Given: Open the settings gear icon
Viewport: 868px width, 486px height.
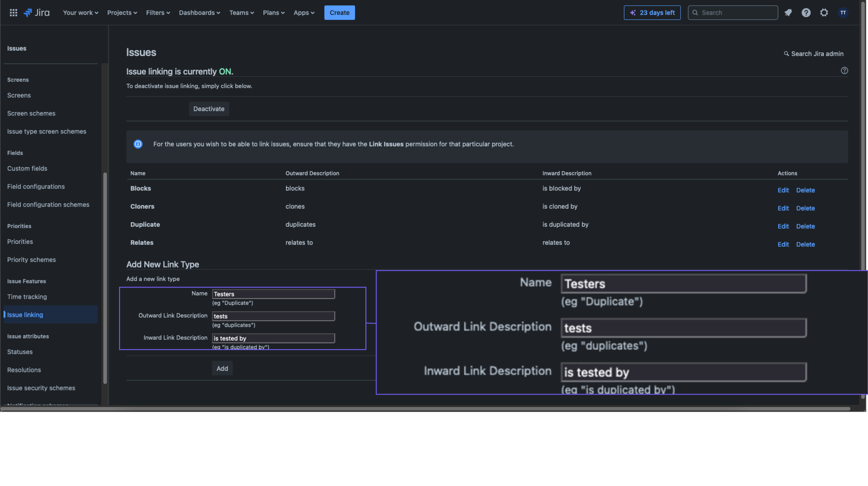Looking at the screenshot, I should coord(824,12).
